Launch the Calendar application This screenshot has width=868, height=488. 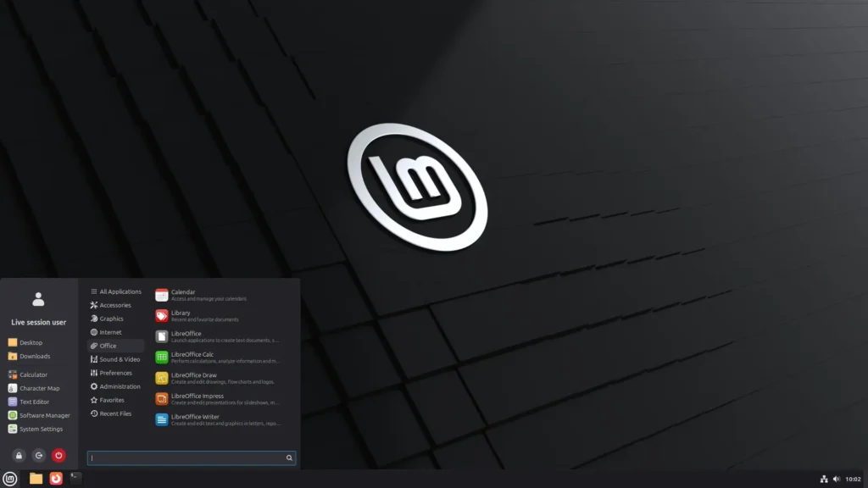click(x=183, y=292)
